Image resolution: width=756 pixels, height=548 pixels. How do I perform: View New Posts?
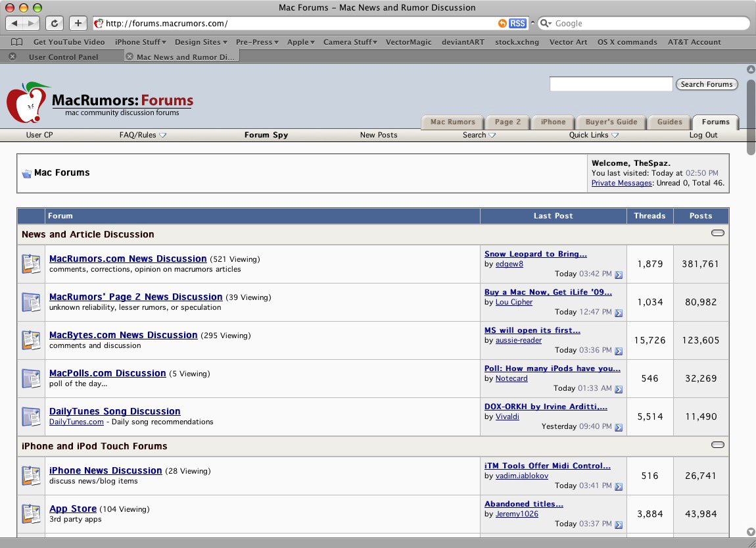[x=379, y=135]
